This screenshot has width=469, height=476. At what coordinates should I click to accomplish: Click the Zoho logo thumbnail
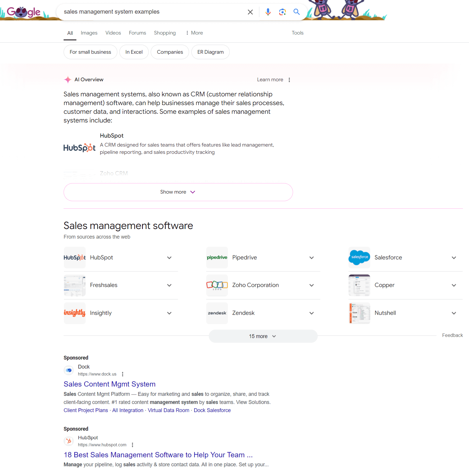217,285
